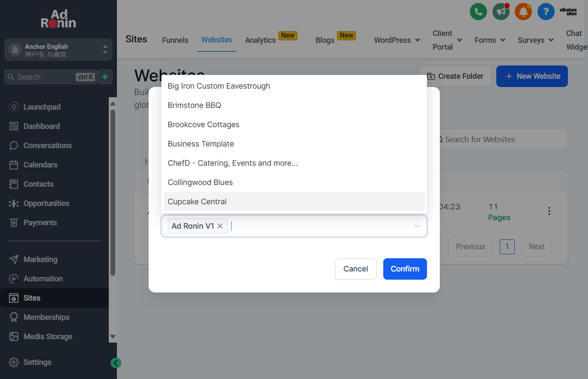This screenshot has height=379, width=588.
Task: Toggle the multi-select dropdown chevron
Action: click(x=417, y=226)
